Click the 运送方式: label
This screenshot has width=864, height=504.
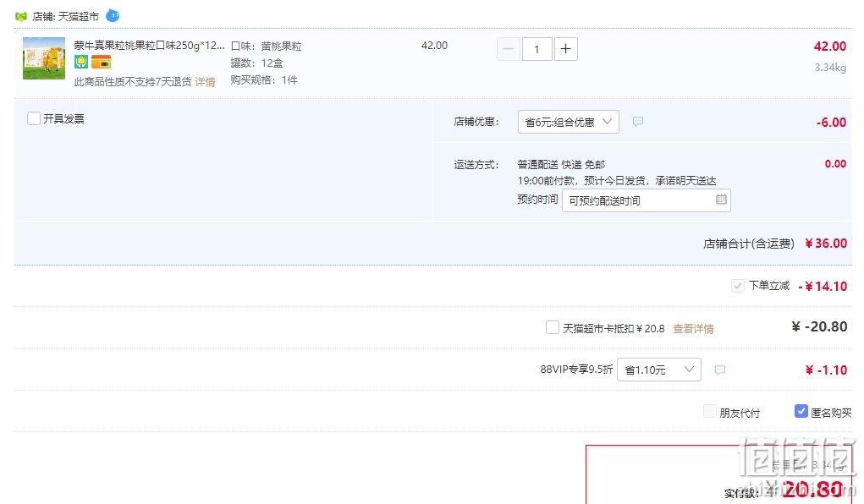(476, 165)
